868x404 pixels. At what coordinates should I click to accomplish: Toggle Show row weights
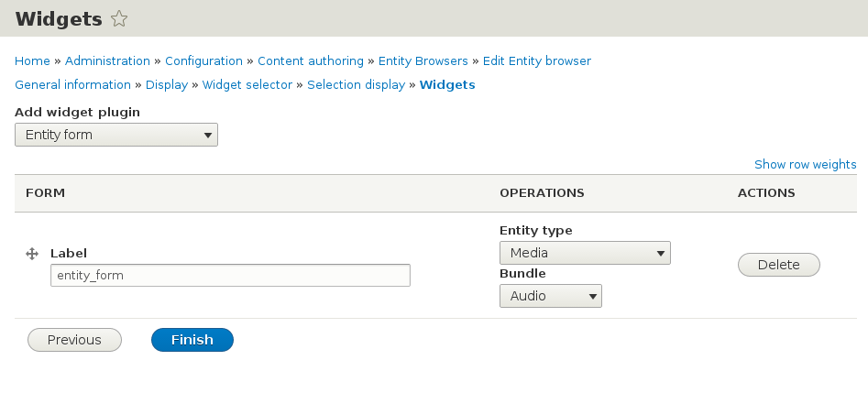click(805, 165)
